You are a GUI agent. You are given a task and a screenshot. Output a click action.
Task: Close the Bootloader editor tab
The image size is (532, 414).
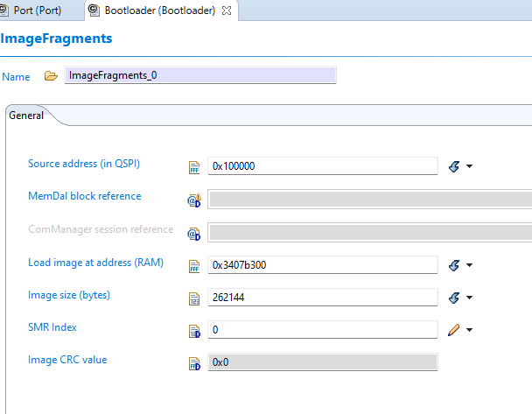point(227,11)
